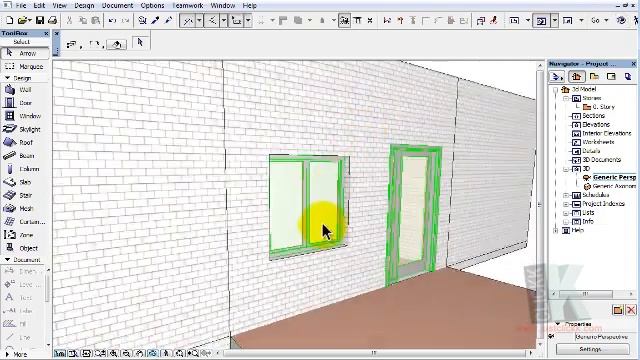This screenshot has height=360, width=640.
Task: Select Interior Elevations in Navigator
Action: coord(607,133)
